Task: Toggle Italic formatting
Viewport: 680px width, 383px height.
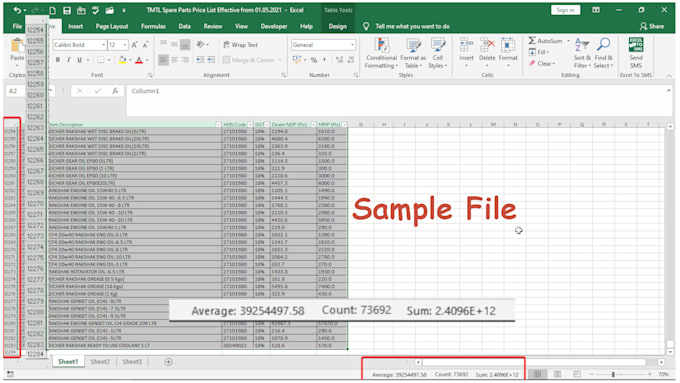Action: coord(69,60)
